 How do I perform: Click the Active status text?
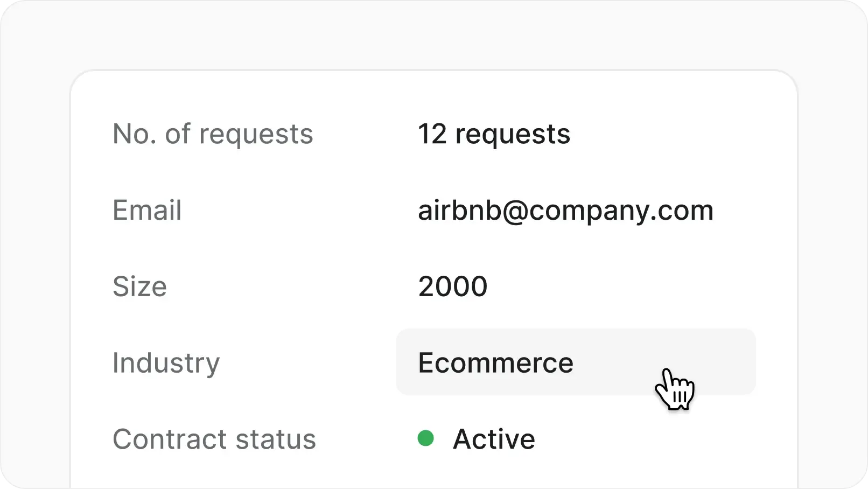pos(494,439)
